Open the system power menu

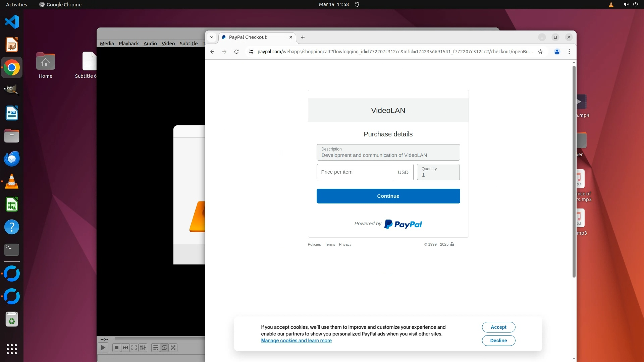pos(635,4)
